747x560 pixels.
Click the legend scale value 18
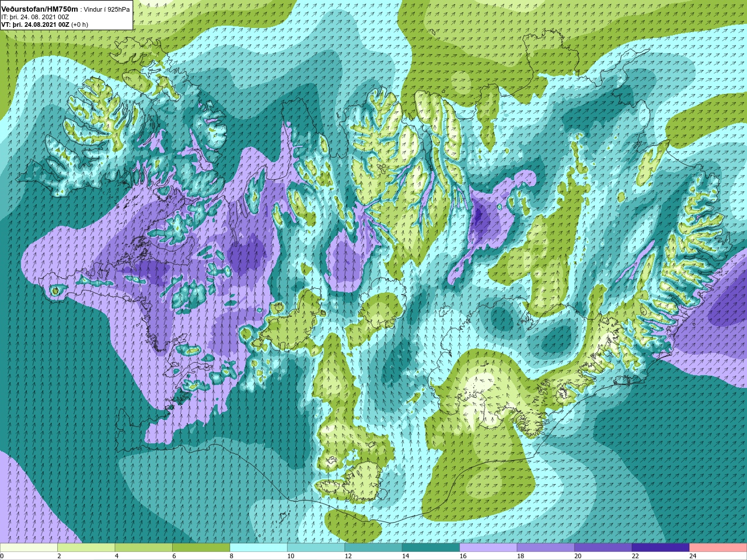click(x=521, y=556)
